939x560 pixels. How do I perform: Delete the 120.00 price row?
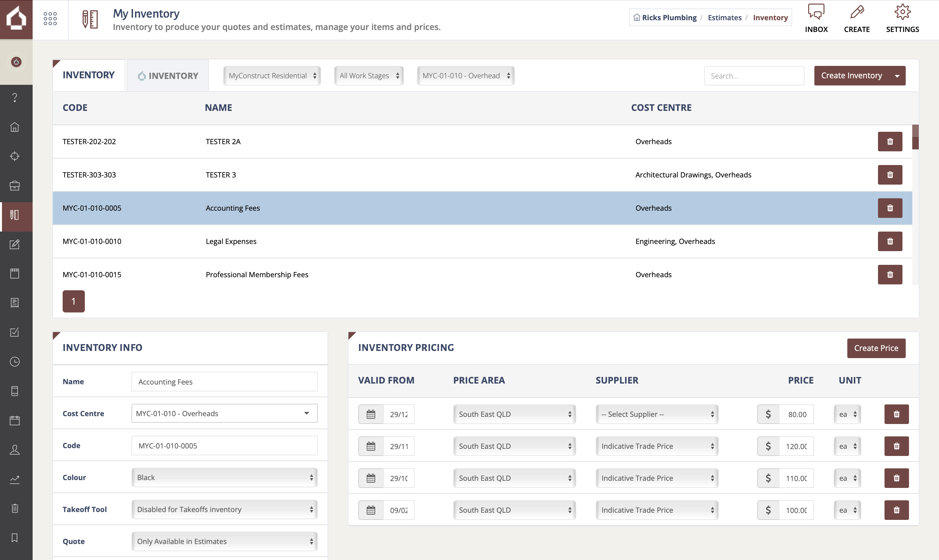click(896, 446)
